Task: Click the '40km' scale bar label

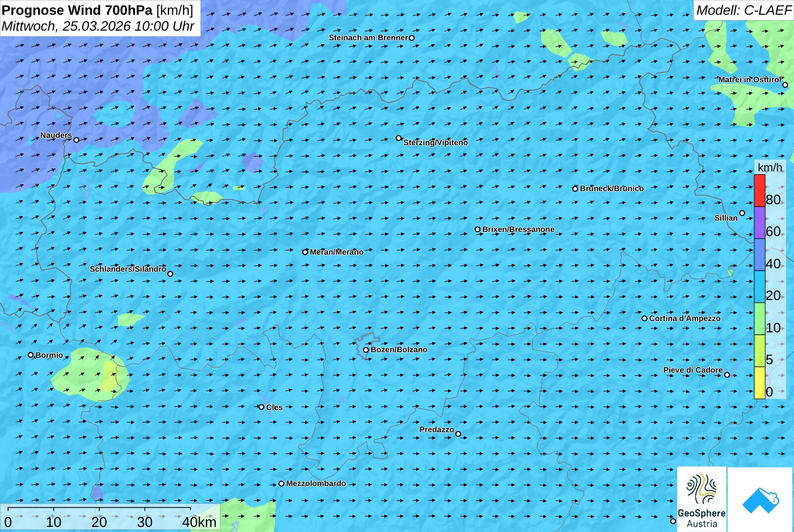Action: click(199, 522)
